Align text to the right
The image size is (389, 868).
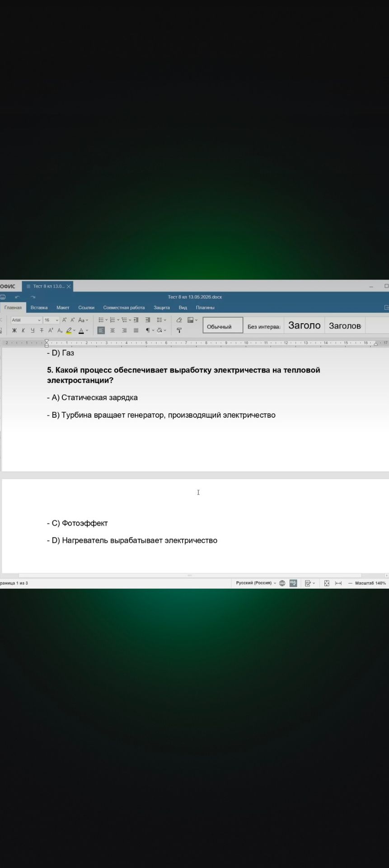tap(124, 330)
